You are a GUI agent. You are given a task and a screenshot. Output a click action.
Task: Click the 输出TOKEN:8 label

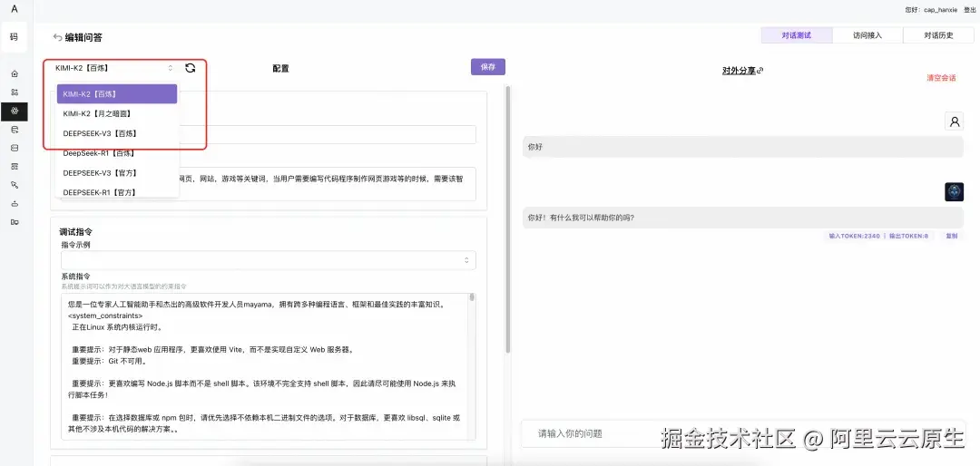pyautogui.click(x=908, y=236)
